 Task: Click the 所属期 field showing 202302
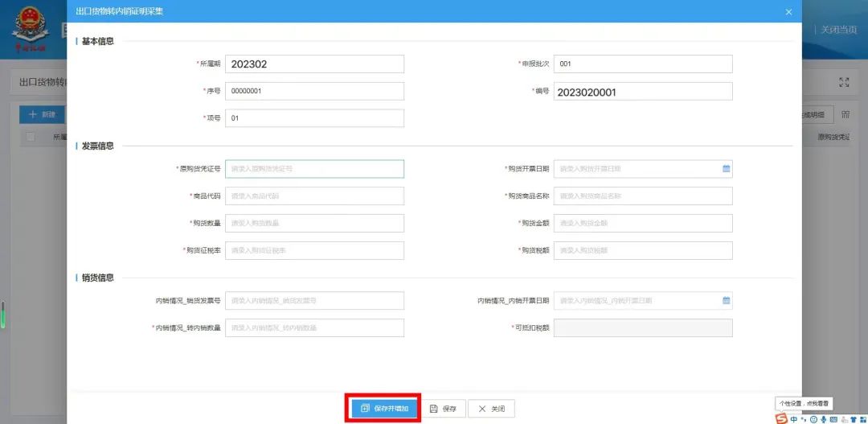(314, 64)
